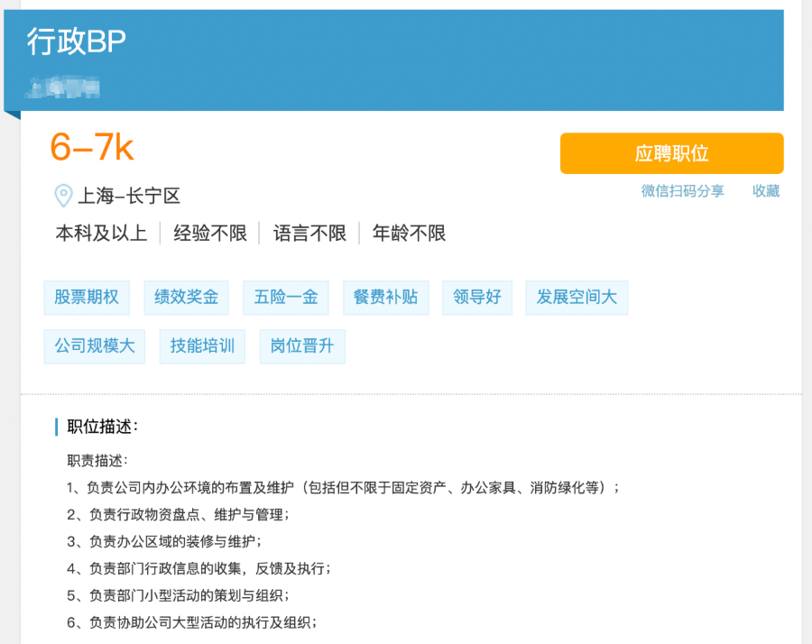Image resolution: width=812 pixels, height=644 pixels.
Task: Click the 收藏 bookmark option
Action: click(x=765, y=192)
